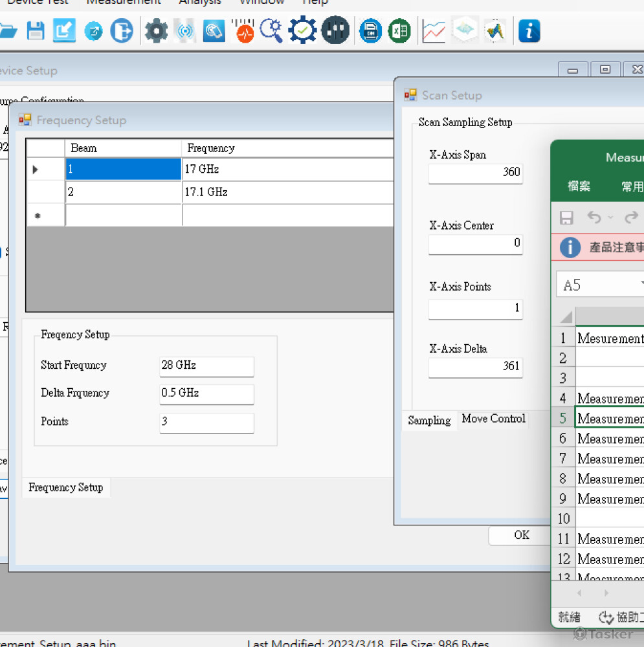
Task: Click the gear with green checkmark icon
Action: (x=302, y=30)
